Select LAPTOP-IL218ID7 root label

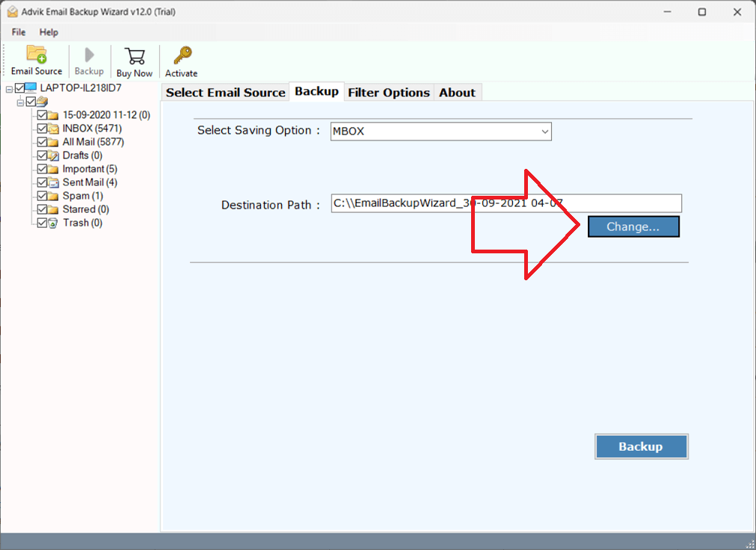81,87
